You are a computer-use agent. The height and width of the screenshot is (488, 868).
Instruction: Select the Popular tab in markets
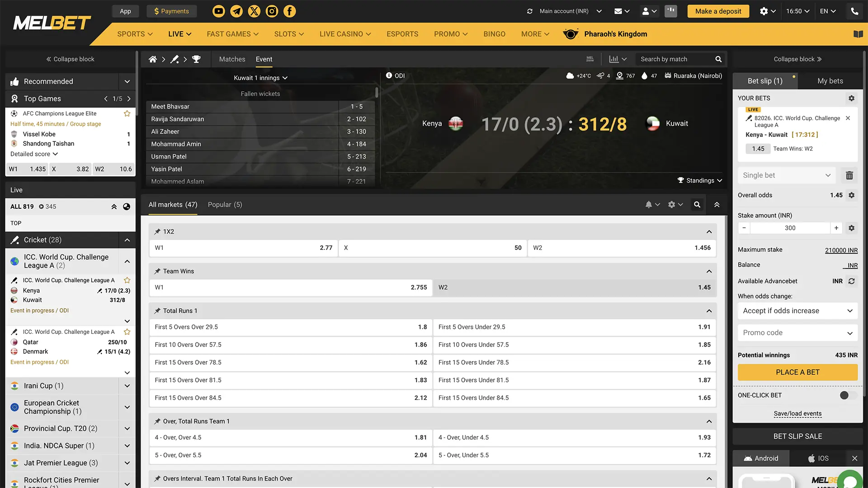point(224,204)
